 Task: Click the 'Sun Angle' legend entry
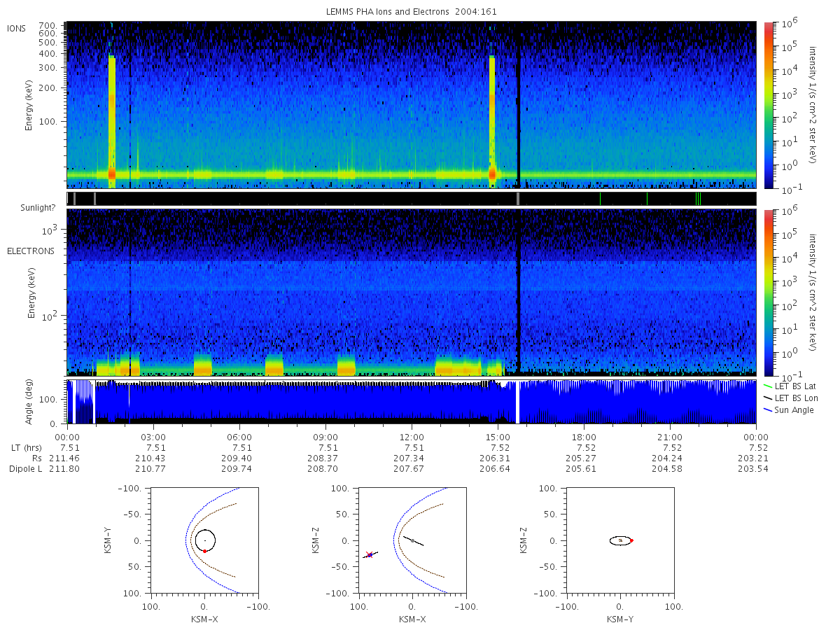(789, 410)
